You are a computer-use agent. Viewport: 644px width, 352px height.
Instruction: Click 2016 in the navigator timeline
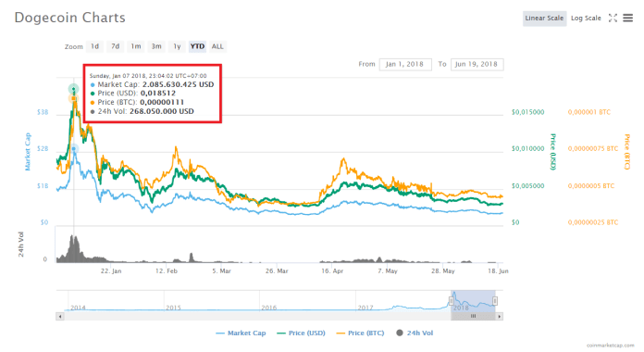point(269,308)
